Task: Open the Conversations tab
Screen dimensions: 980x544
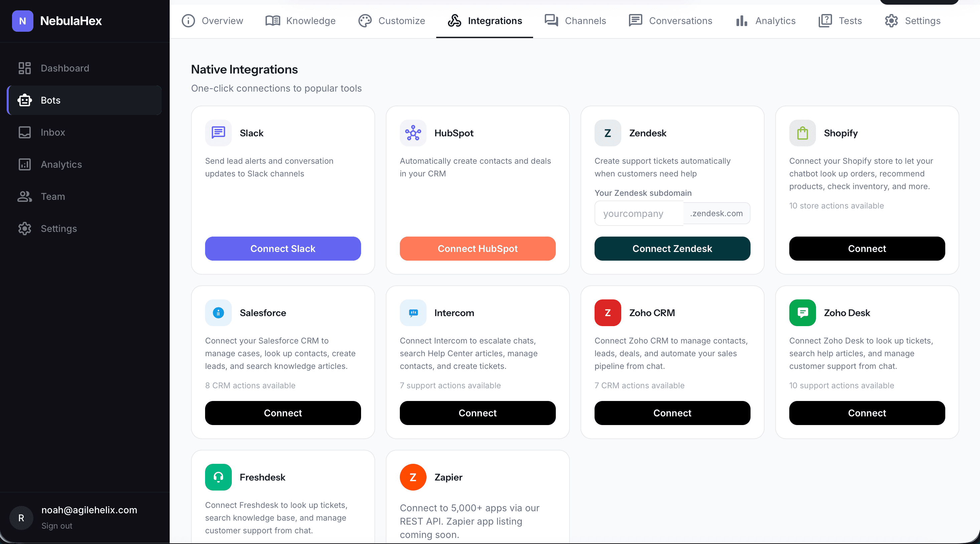Action: (670, 21)
